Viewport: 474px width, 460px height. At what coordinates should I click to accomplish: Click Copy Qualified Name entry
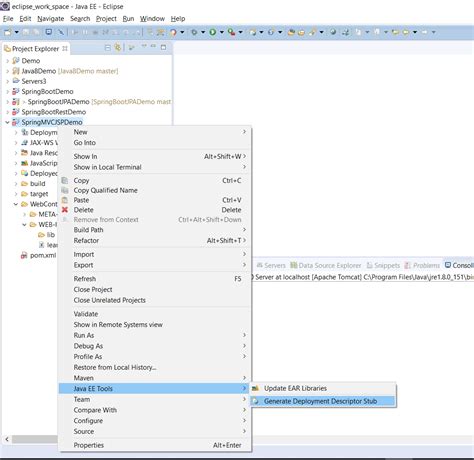pyautogui.click(x=155, y=190)
